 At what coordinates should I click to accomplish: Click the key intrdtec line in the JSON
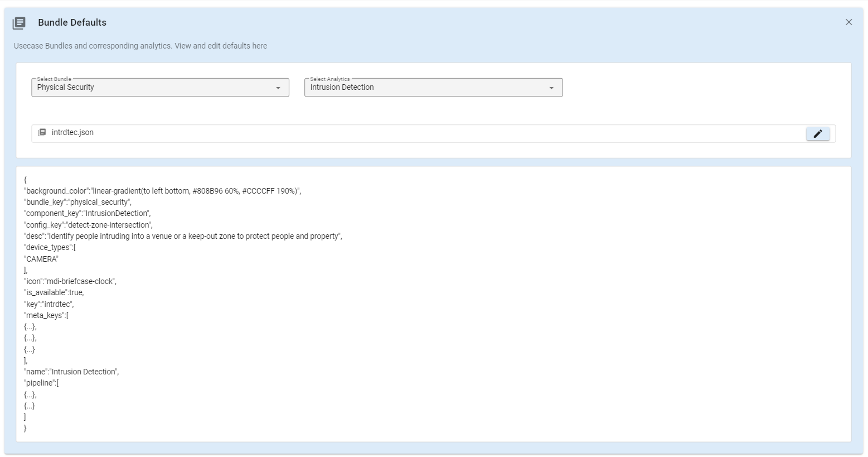tap(49, 304)
